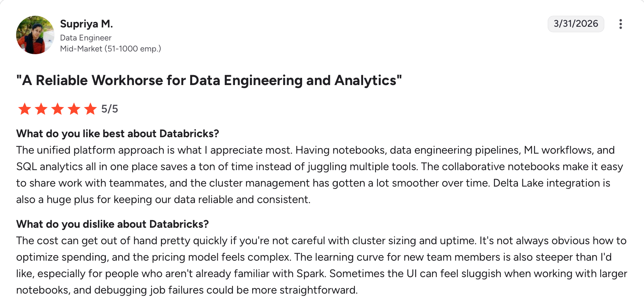This screenshot has width=644, height=297.
Task: Click the first rating star
Action: pyautogui.click(x=25, y=109)
